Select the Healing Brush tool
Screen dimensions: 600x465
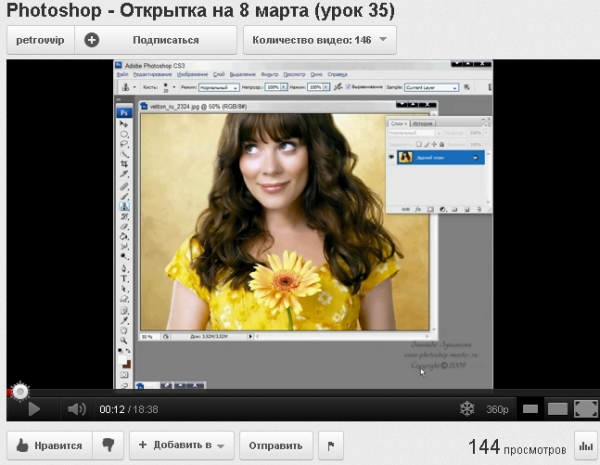124,186
